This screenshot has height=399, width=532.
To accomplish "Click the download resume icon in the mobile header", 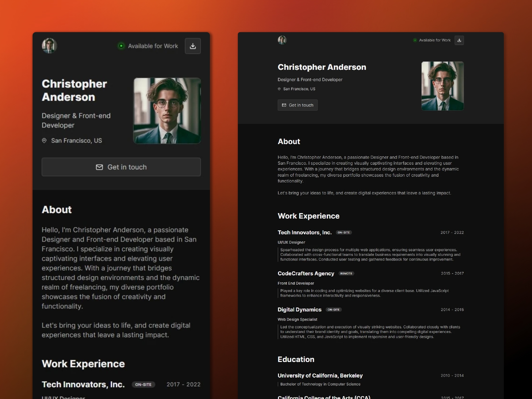I will tap(193, 46).
